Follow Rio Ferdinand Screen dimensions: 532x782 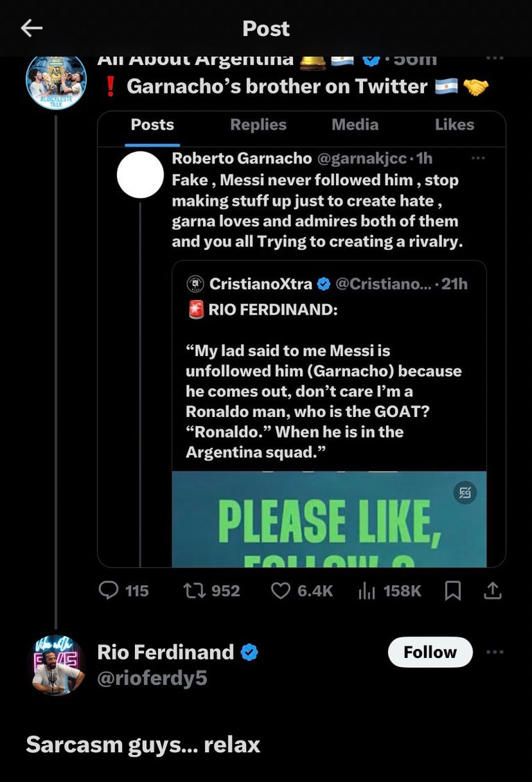coord(429,652)
